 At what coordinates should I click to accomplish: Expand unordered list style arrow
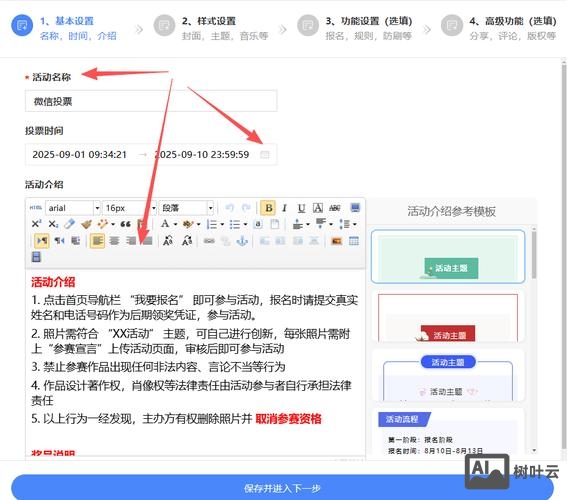point(245,224)
